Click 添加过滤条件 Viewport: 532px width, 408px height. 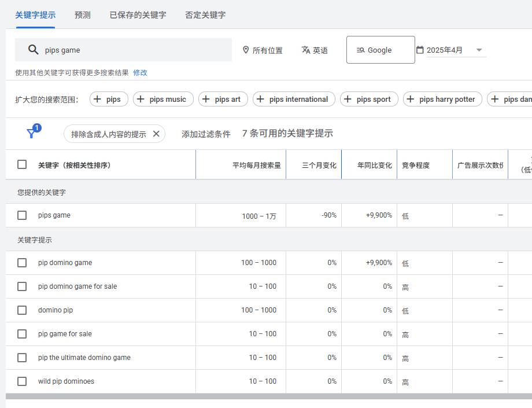tap(206, 134)
